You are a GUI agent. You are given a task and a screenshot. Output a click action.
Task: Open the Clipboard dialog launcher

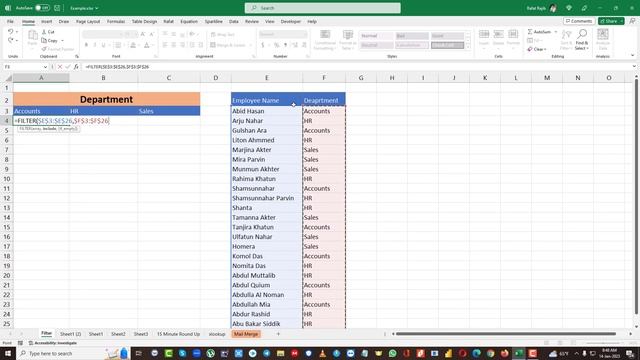76,56
